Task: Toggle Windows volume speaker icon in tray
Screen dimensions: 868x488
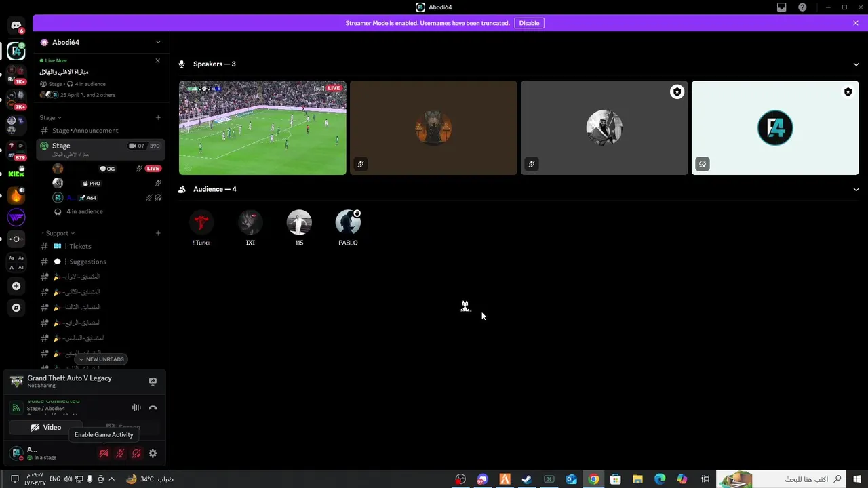Action: tap(68, 479)
